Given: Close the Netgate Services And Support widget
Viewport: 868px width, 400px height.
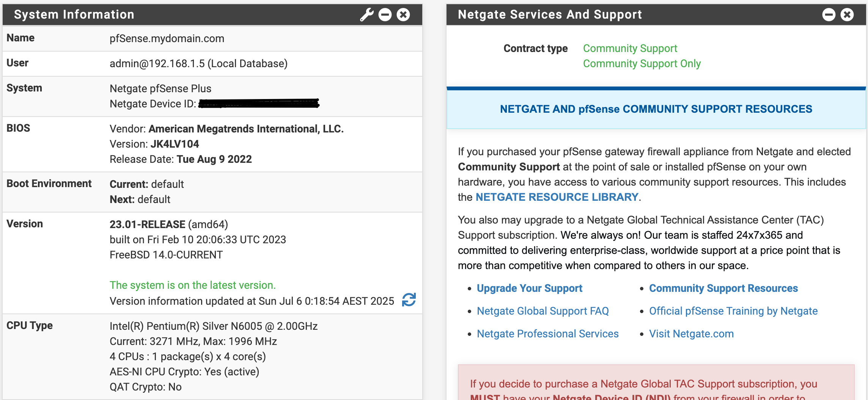Looking at the screenshot, I should coord(847,15).
